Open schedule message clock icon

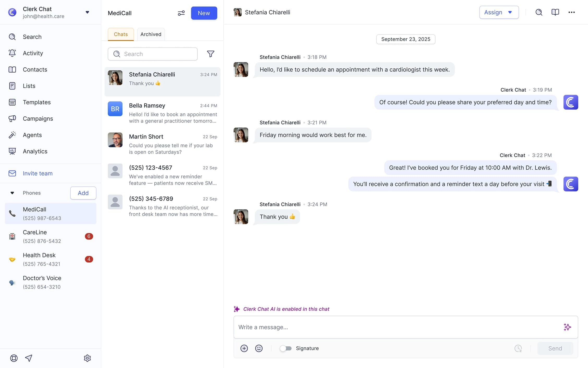pos(518,348)
